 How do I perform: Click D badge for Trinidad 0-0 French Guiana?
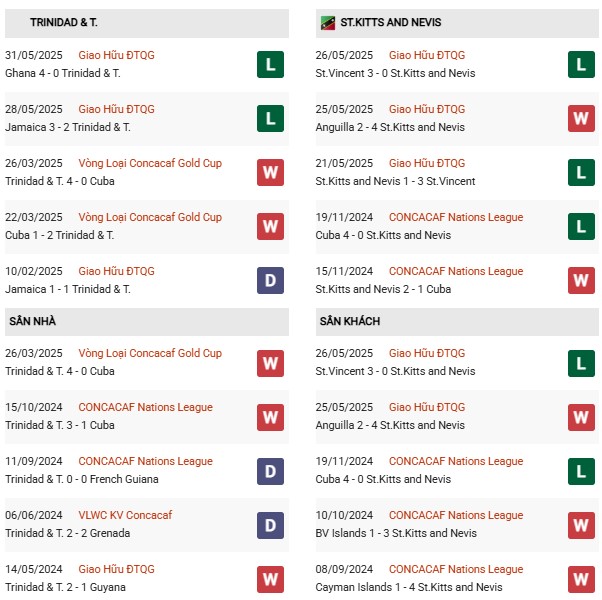(270, 471)
